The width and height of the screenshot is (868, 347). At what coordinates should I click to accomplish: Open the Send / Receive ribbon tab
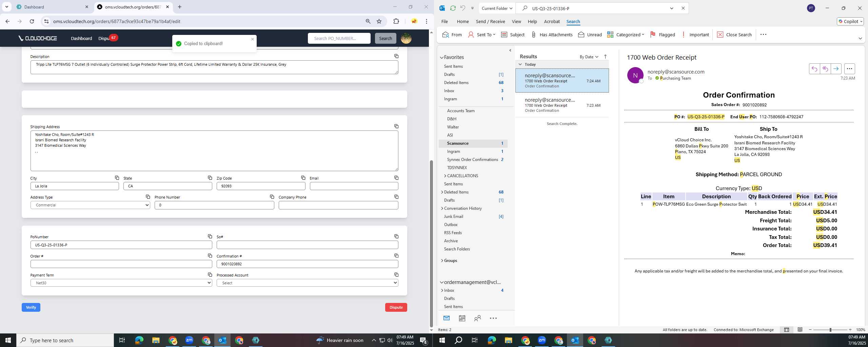click(490, 21)
